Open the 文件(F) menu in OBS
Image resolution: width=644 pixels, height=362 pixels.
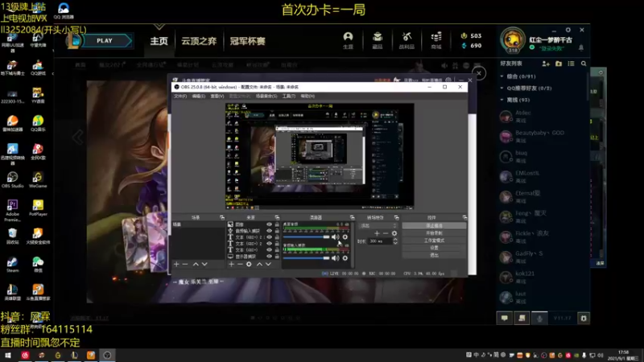[x=180, y=96]
